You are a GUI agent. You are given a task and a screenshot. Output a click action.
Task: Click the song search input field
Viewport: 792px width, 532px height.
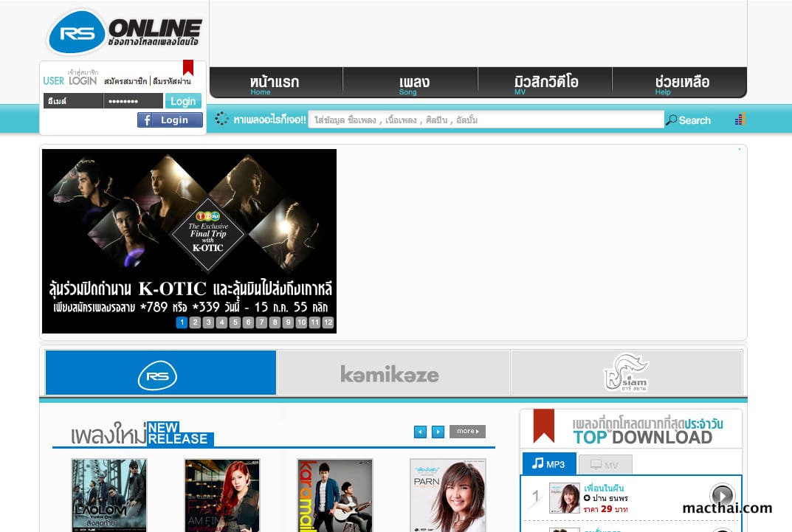[486, 120]
